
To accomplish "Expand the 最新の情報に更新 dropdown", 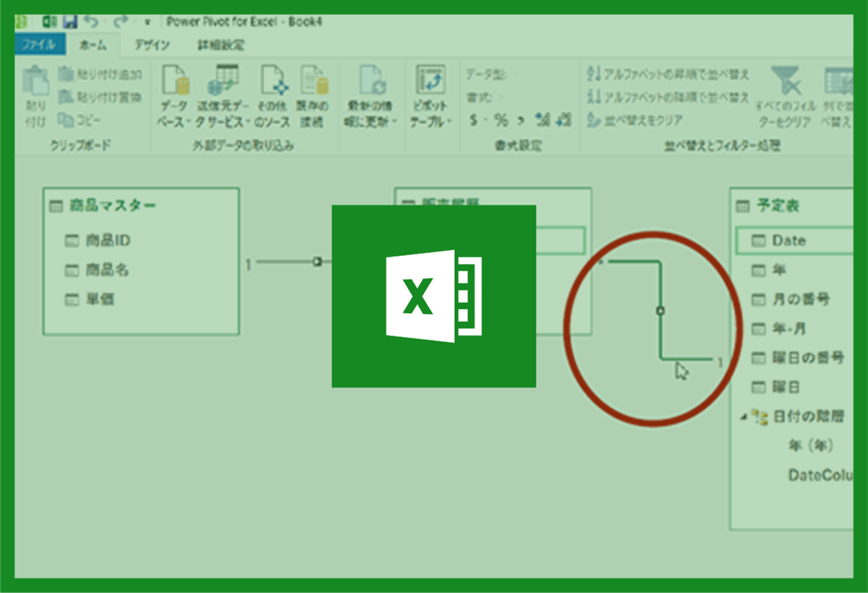I will (372, 121).
